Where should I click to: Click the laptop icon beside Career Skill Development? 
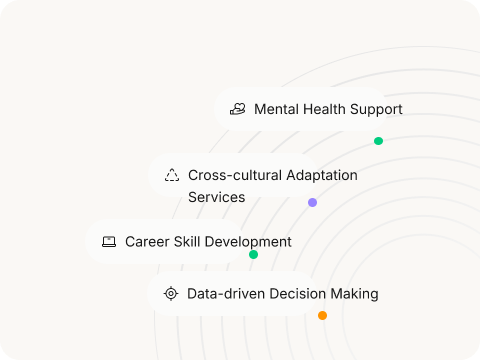pos(109,242)
